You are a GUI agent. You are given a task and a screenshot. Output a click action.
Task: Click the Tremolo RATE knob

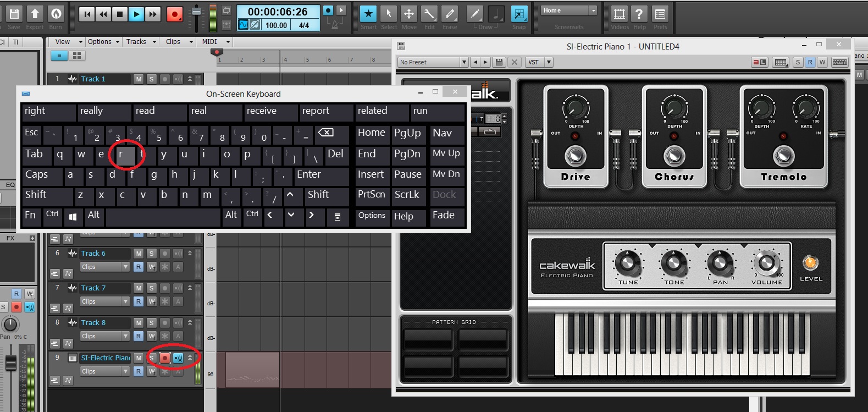click(x=806, y=107)
